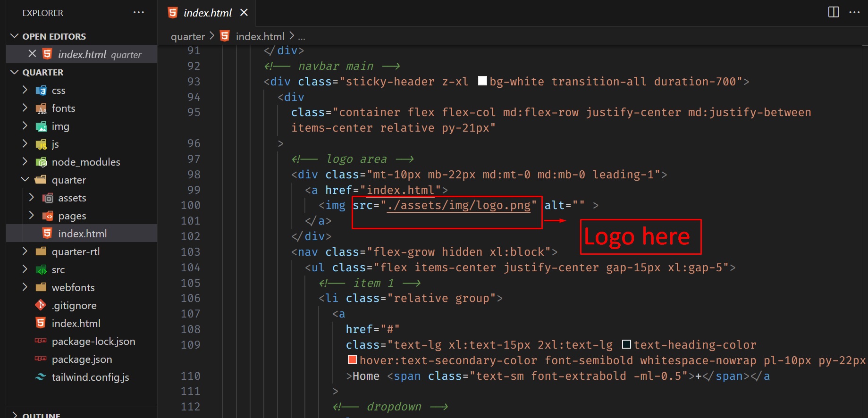Click the quarter breadcrumb segment

(x=187, y=36)
